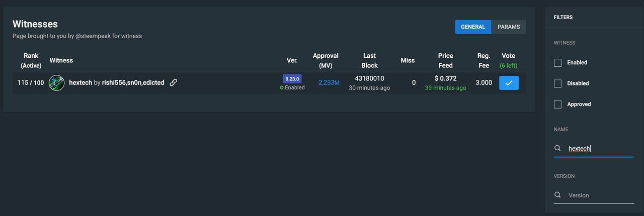Open the link icon next to edicted
The height and width of the screenshot is (216, 644).
pos(173,82)
